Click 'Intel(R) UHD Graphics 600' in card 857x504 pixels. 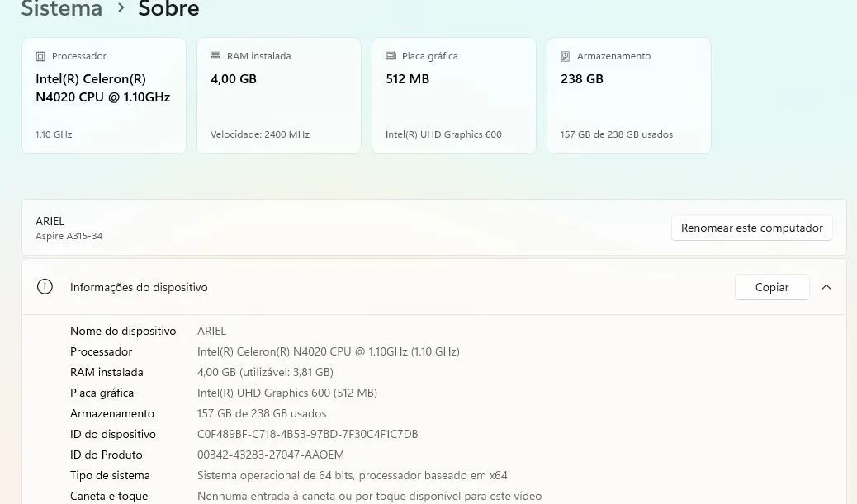click(x=443, y=134)
